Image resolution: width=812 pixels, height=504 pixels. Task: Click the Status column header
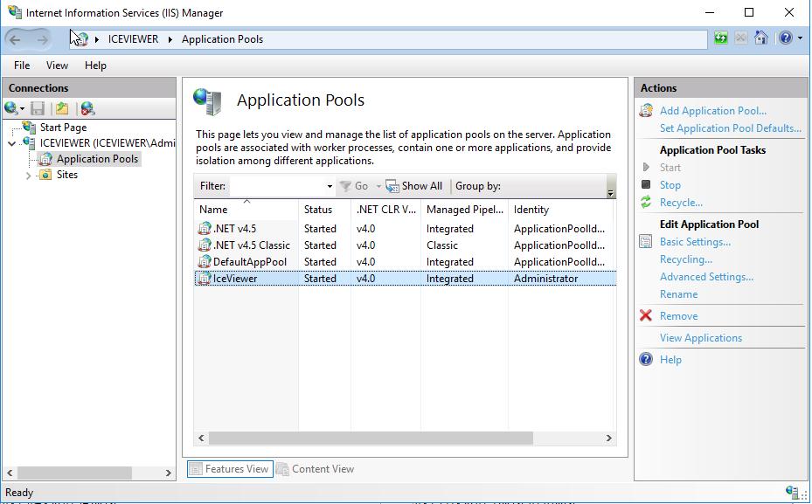[x=324, y=210]
